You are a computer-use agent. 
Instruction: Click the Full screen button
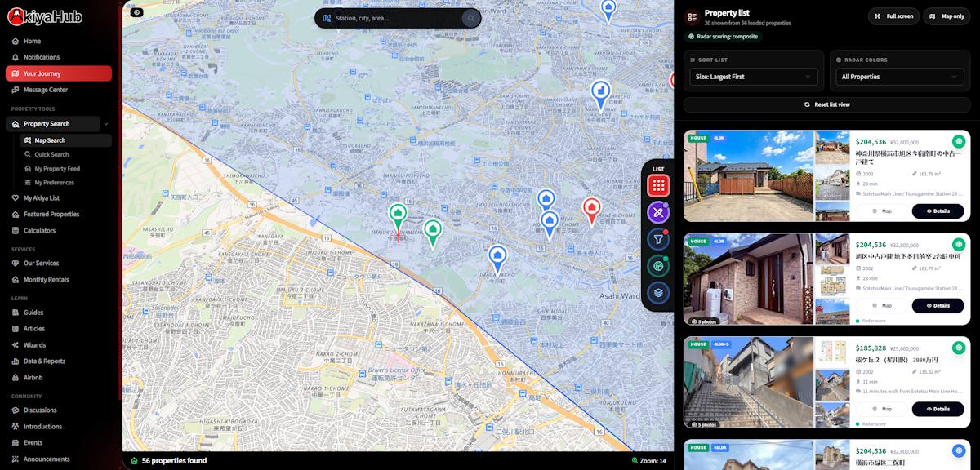[x=893, y=16]
